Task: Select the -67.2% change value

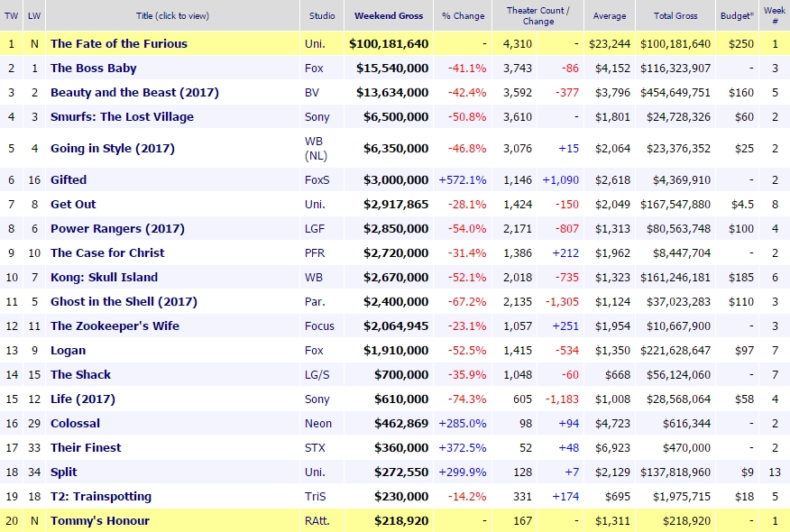Action: point(467,302)
